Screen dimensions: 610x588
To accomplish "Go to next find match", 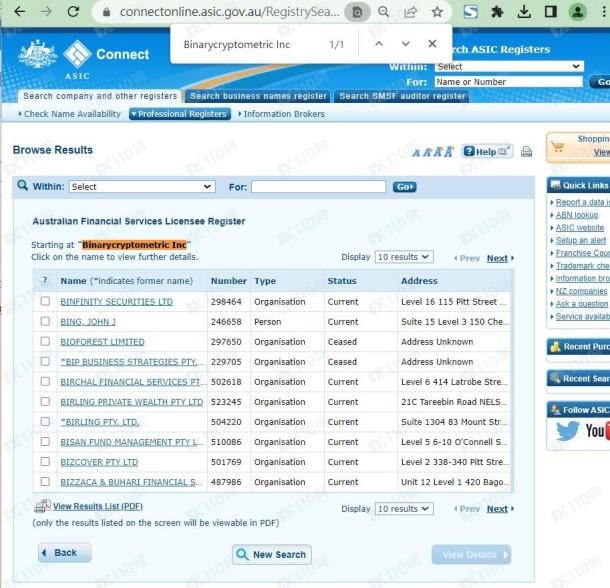I will click(x=405, y=44).
